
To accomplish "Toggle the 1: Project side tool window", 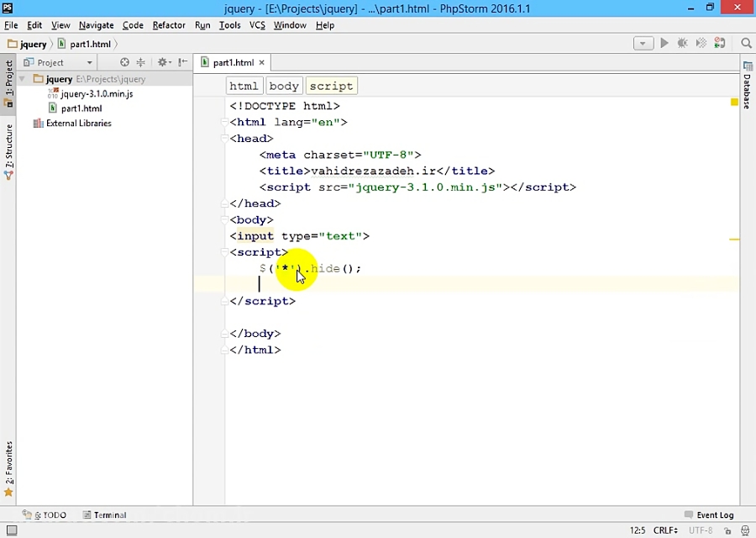I will [x=8, y=82].
